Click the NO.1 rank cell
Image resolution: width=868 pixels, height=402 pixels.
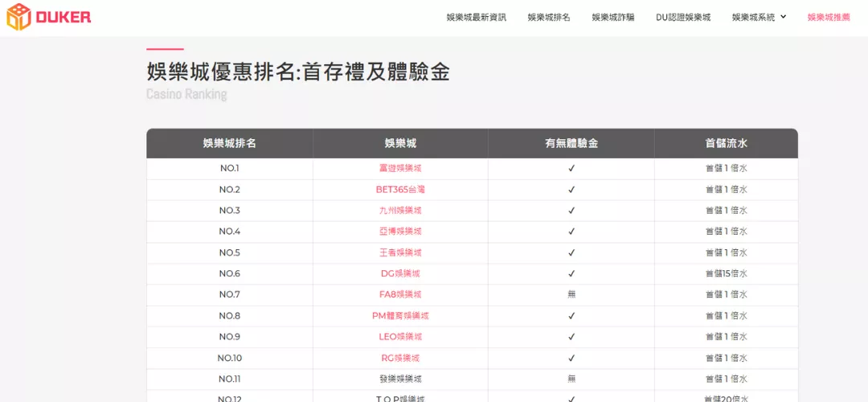pyautogui.click(x=229, y=168)
